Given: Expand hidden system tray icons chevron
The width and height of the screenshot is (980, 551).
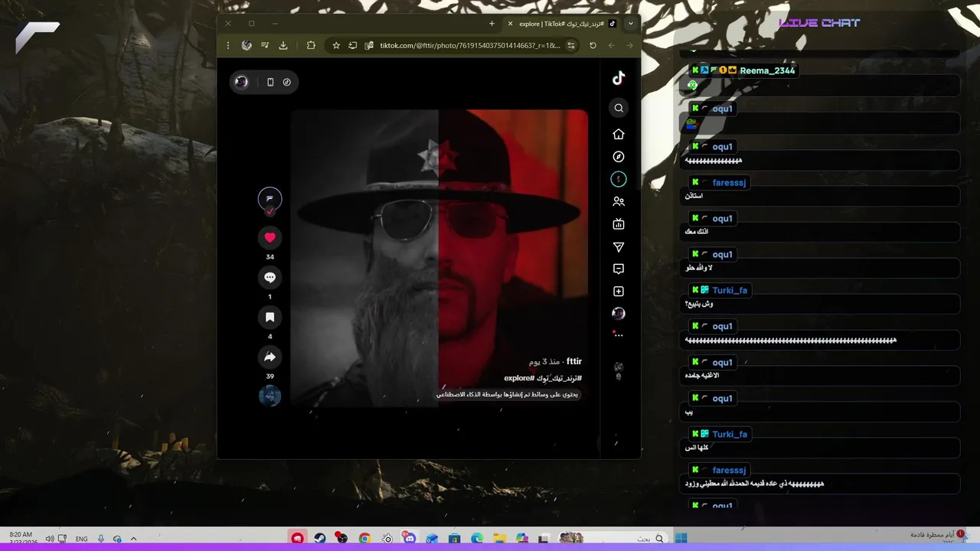Looking at the screenshot, I should (133, 539).
